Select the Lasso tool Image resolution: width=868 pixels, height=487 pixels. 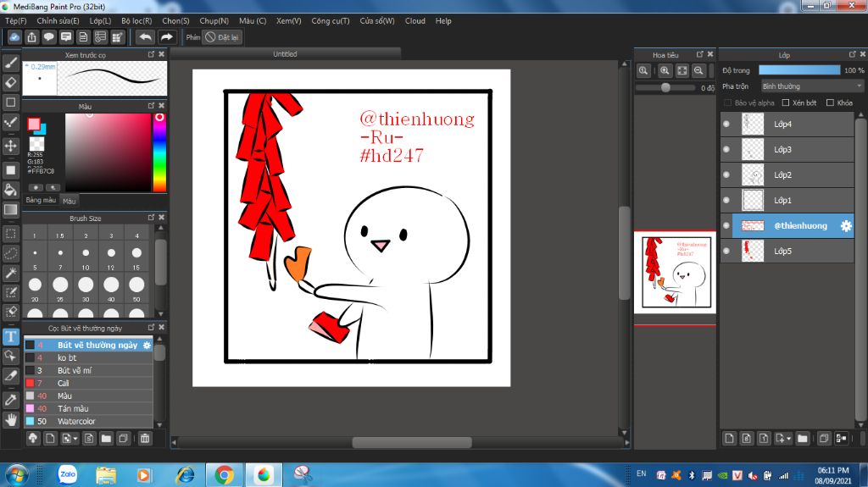pos(10,253)
